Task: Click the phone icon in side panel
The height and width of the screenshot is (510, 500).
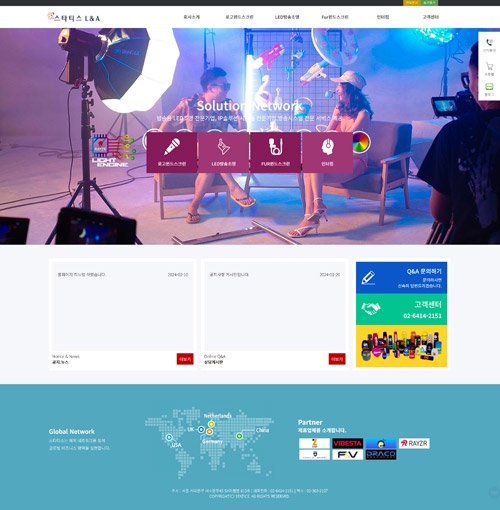Action: 489,45
